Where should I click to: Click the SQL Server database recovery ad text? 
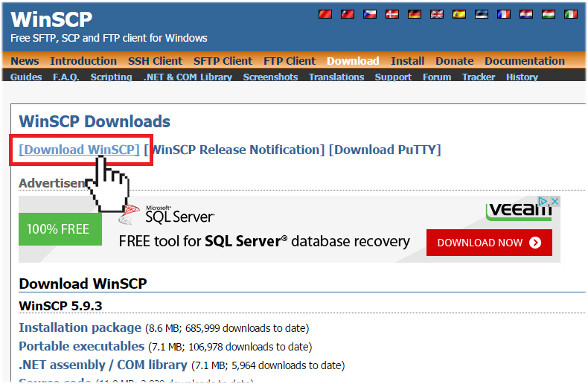[264, 241]
